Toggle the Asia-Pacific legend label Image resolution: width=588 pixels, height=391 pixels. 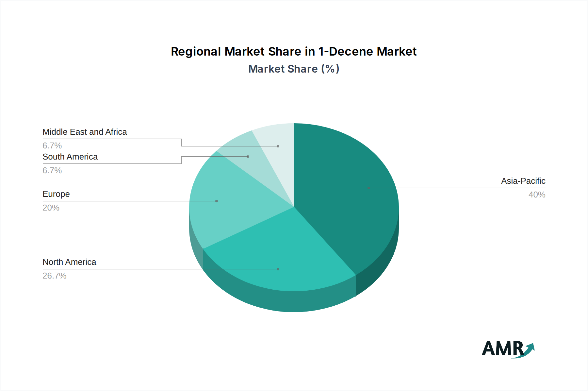[x=523, y=181]
